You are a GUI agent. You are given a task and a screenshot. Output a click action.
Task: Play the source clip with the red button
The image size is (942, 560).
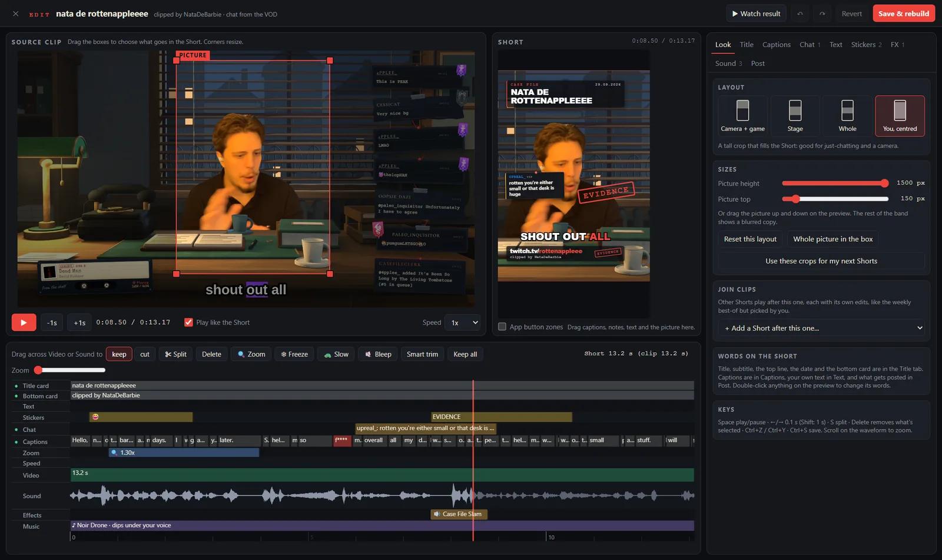click(x=24, y=322)
